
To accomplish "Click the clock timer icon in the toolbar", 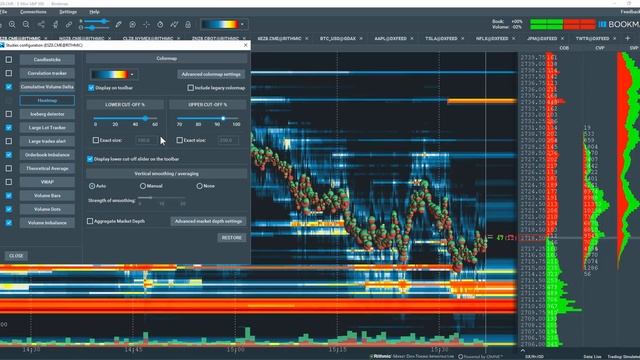I will point(160,24).
